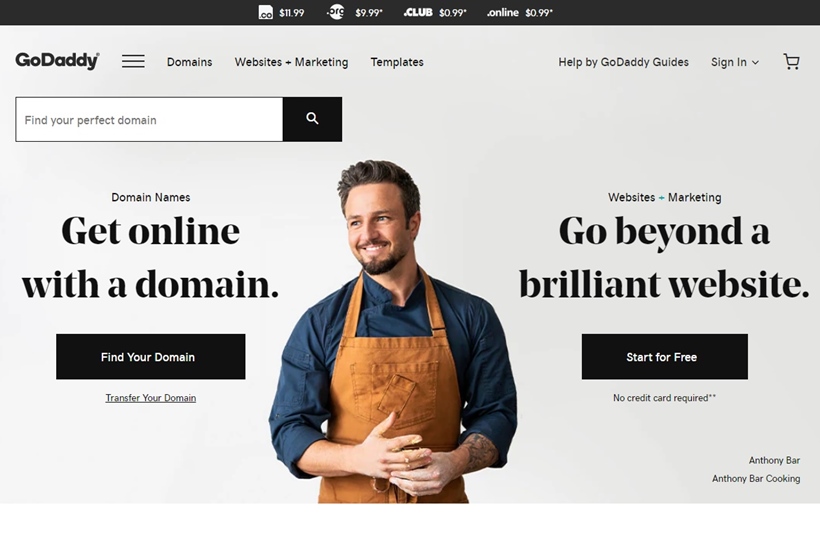Click the Find Your Domain button
Screen dimensions: 820x548
[151, 357]
